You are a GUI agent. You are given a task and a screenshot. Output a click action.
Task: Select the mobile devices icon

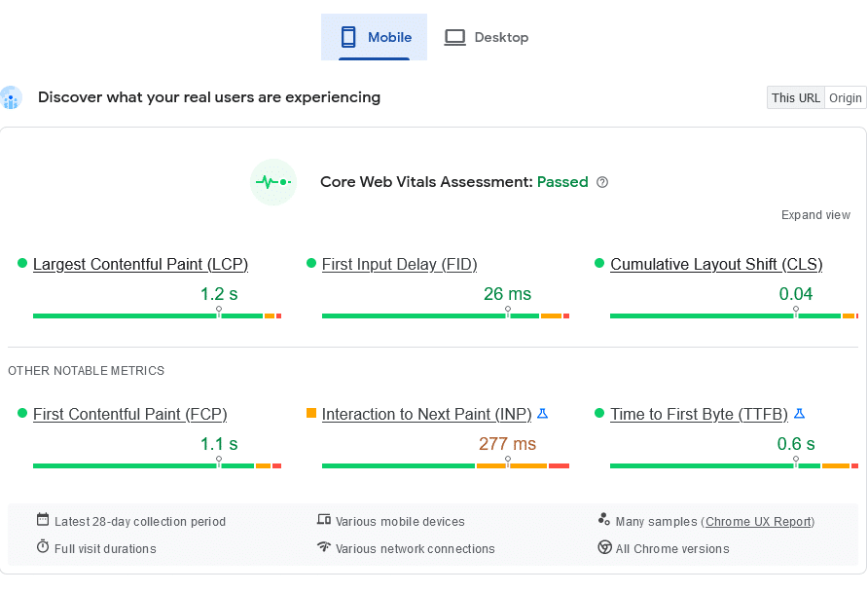(324, 520)
